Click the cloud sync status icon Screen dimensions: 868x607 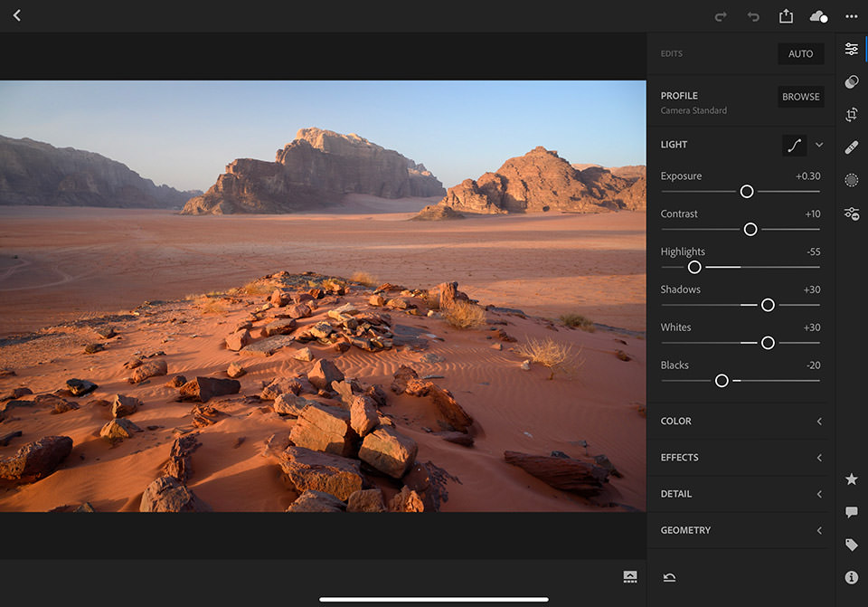[x=818, y=16]
